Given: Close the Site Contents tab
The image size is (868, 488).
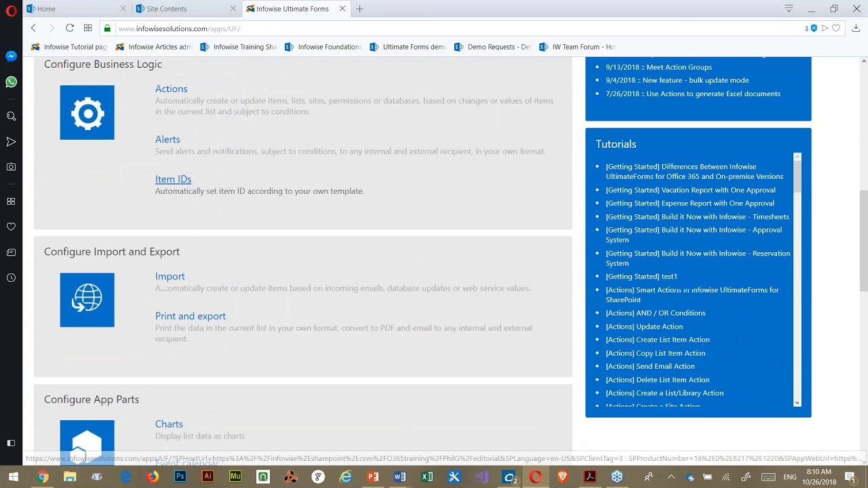Looking at the screenshot, I should 233,9.
